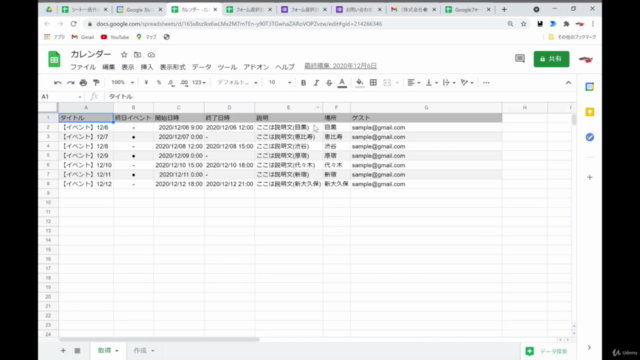Toggle bold formatting
The height and width of the screenshot is (360, 640).
pos(303,82)
